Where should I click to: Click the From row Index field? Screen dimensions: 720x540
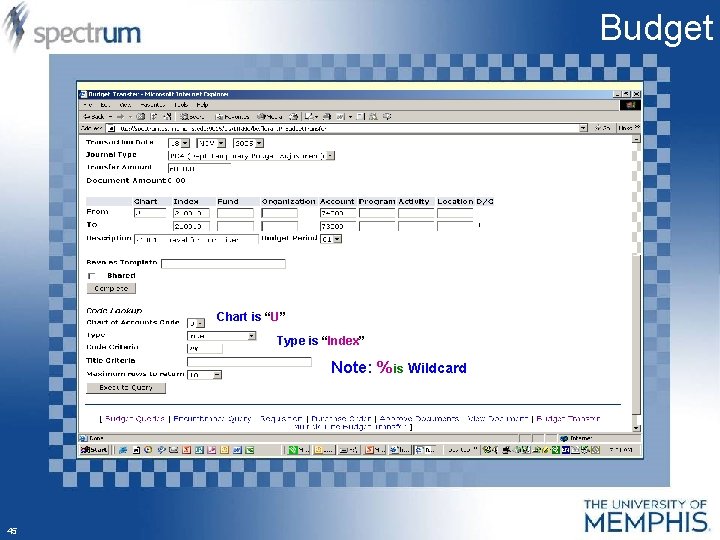pyautogui.click(x=191, y=213)
